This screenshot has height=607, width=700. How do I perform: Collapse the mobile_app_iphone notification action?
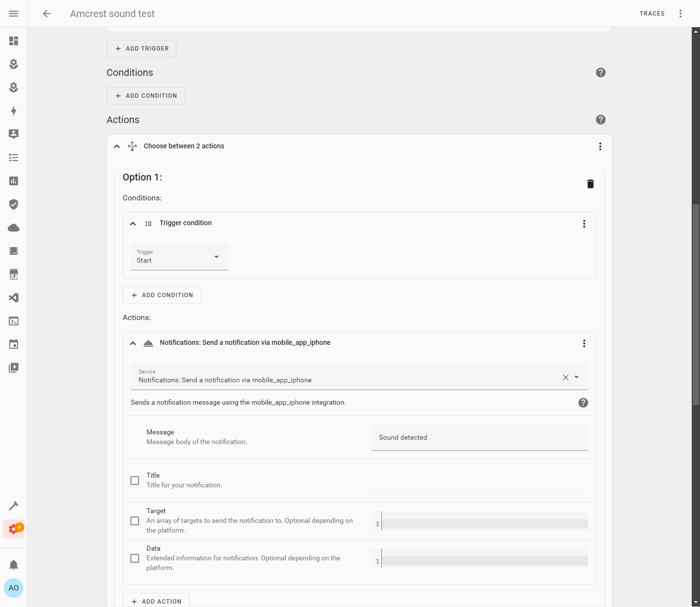pos(133,343)
